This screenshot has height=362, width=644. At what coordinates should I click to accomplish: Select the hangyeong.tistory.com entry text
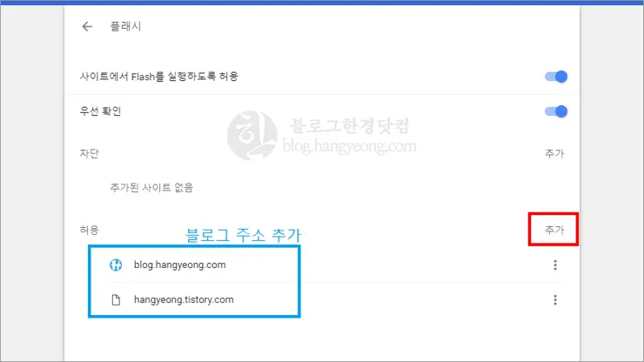tap(184, 299)
